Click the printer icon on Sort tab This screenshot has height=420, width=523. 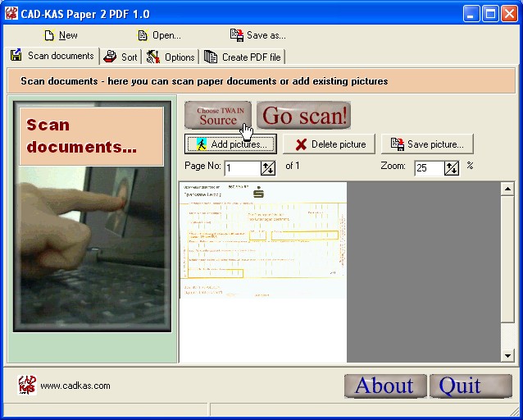click(110, 57)
